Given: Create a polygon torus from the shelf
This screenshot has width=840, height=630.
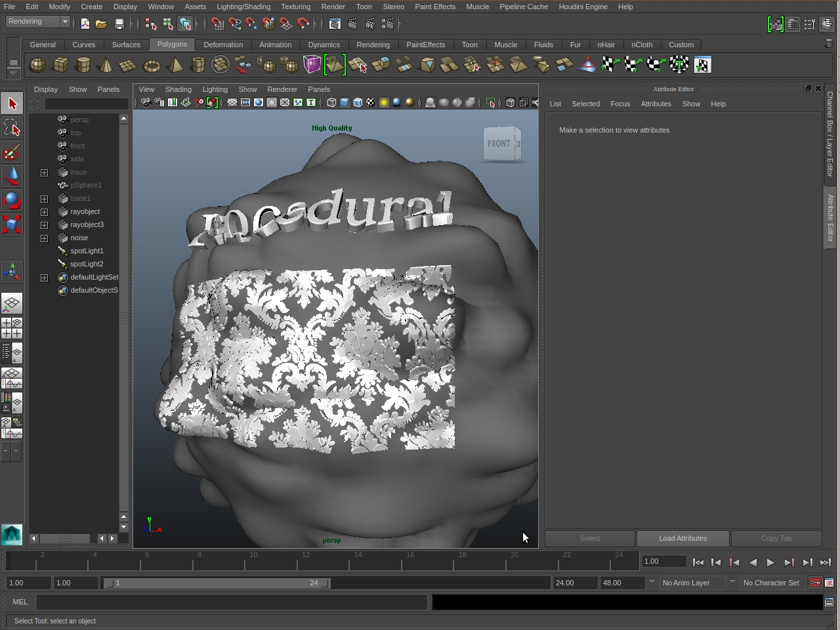Looking at the screenshot, I should pos(152,66).
